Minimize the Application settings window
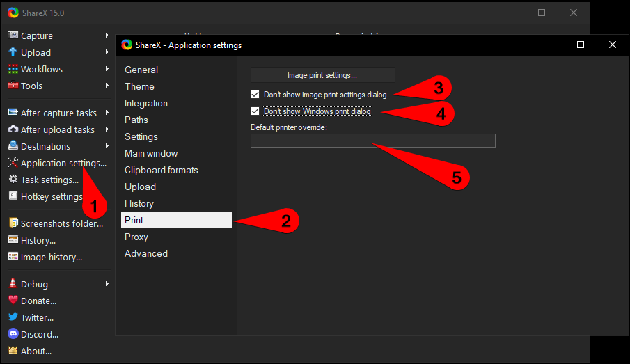Viewport: 630px width, 364px height. pos(549,45)
